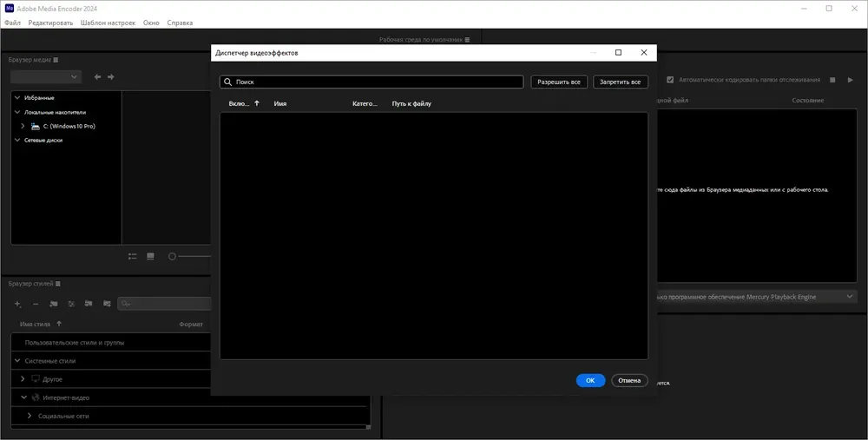
Task: Click the Поиск field in the video effects manager
Action: coord(373,82)
